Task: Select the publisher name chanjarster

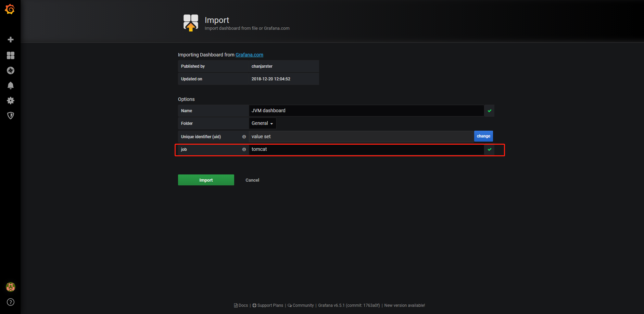Action: click(262, 66)
